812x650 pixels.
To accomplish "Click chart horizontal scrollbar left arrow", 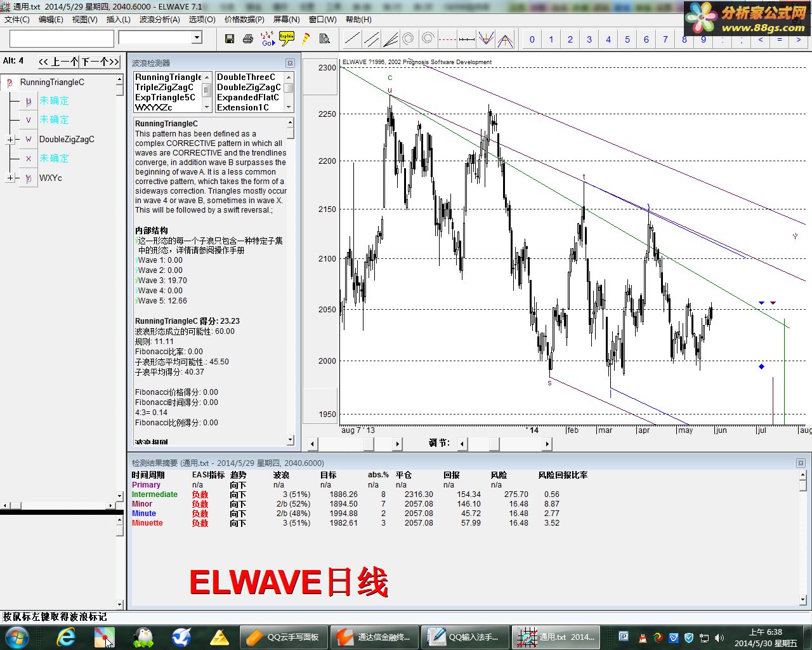I will click(313, 444).
